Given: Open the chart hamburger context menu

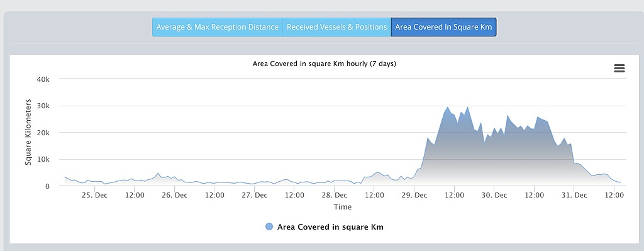Looking at the screenshot, I should coord(619,69).
